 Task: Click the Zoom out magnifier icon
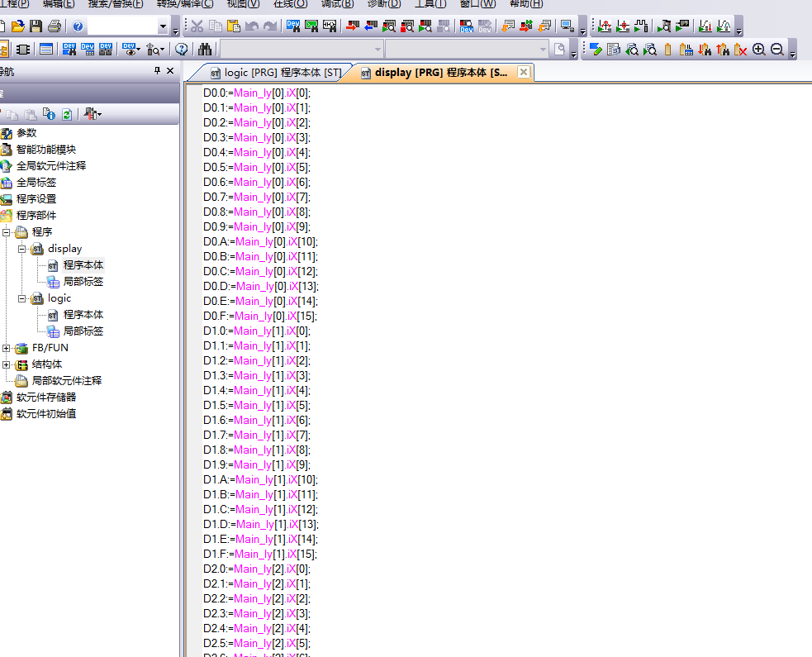click(x=776, y=50)
